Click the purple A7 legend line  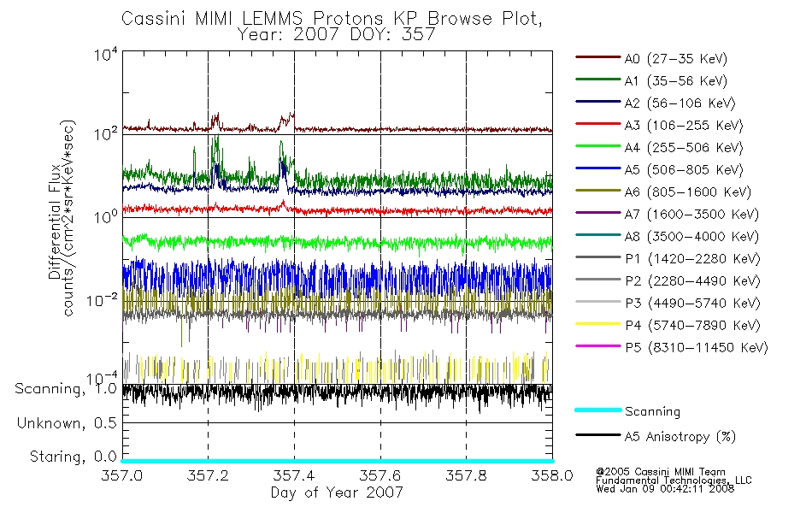(598, 212)
